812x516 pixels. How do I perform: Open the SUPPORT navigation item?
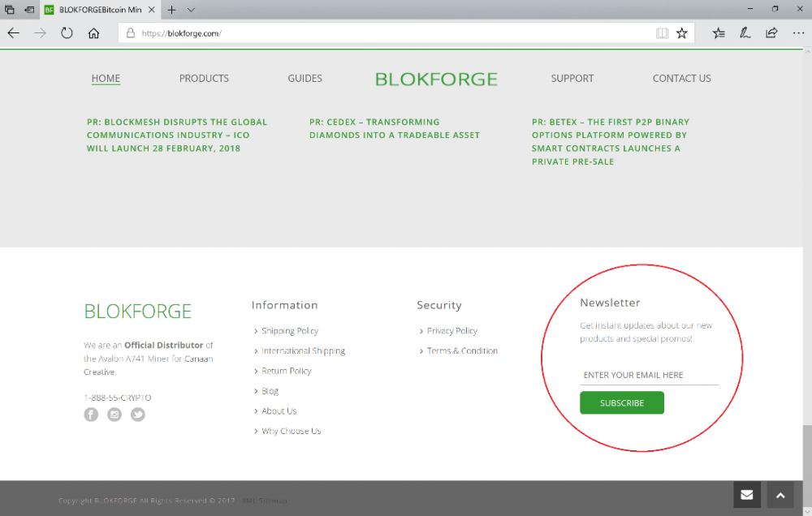[572, 78]
